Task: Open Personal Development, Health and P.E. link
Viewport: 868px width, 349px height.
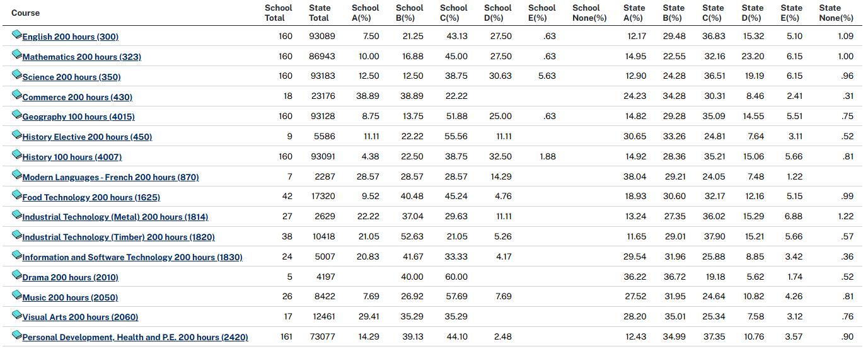Action: pyautogui.click(x=135, y=337)
